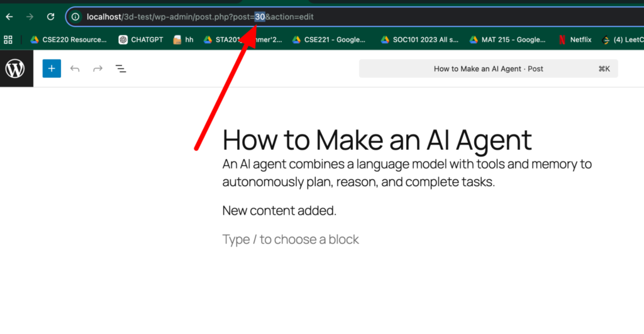
Task: Toggle the block inserter plus button
Action: point(52,69)
